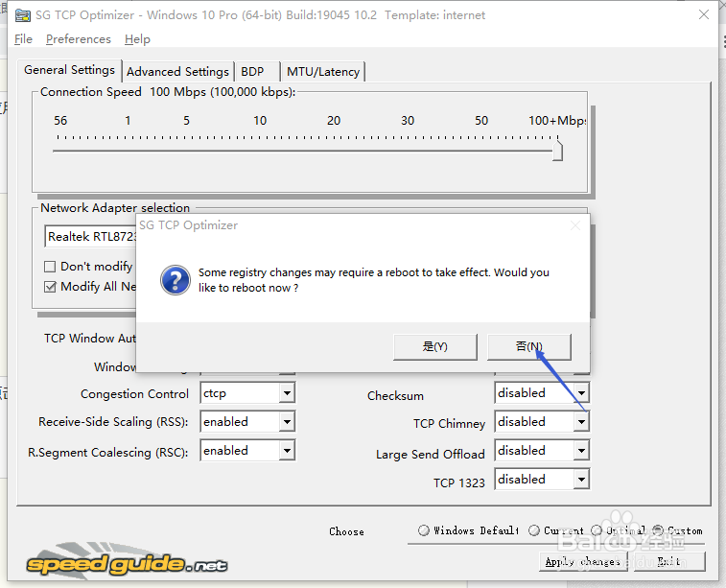Expand the TCP Chimney dropdown
Image resolution: width=726 pixels, height=588 pixels.
click(581, 422)
